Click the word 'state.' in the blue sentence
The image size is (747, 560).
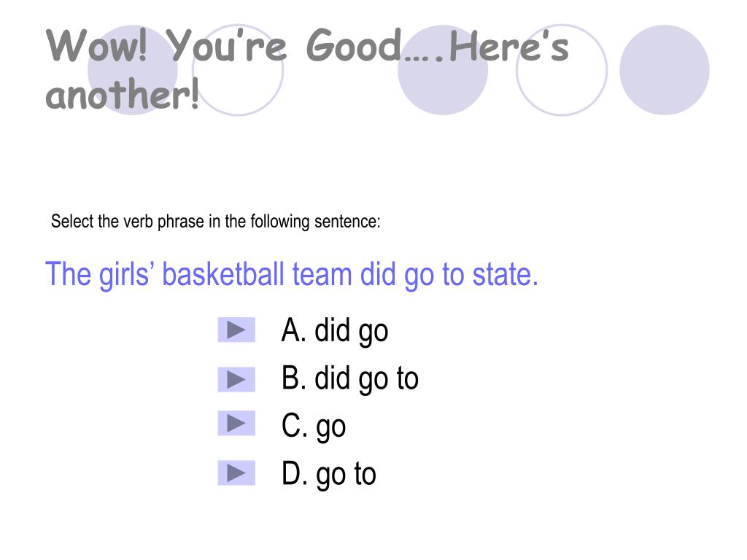(x=505, y=275)
